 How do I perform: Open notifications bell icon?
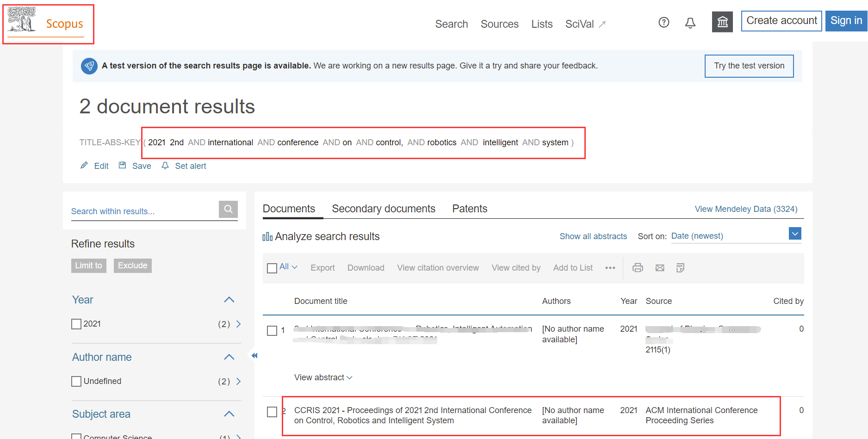coord(690,23)
